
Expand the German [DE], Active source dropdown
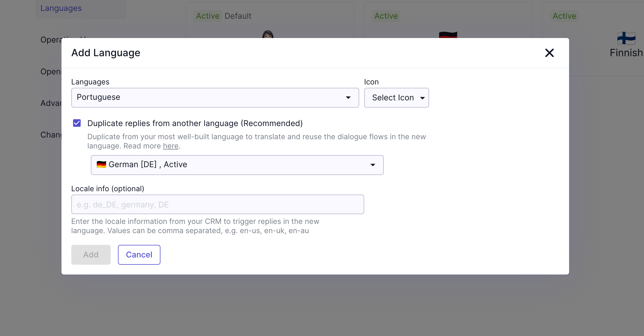point(237,165)
